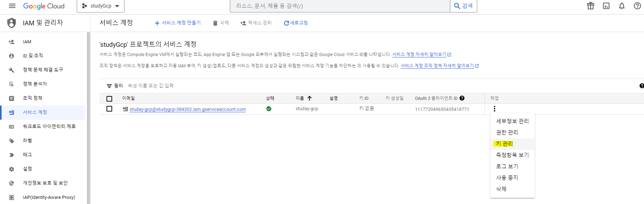
Task: Open 조직 정책 sidebar item
Action: (43, 98)
